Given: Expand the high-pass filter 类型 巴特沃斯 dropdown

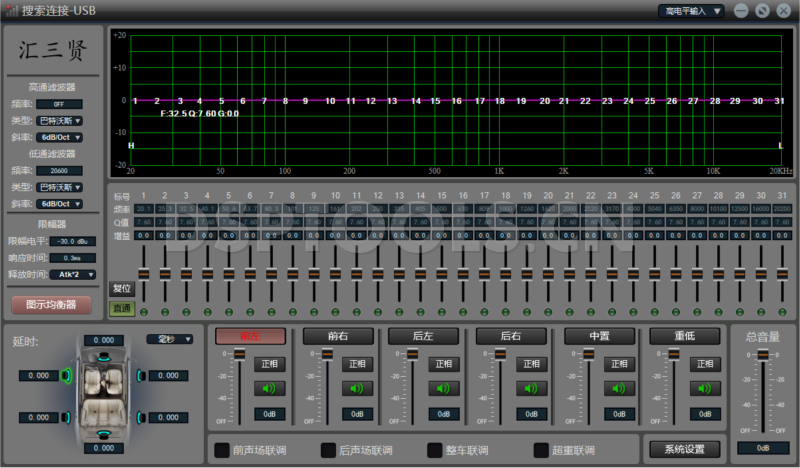Looking at the screenshot, I should coord(59,120).
